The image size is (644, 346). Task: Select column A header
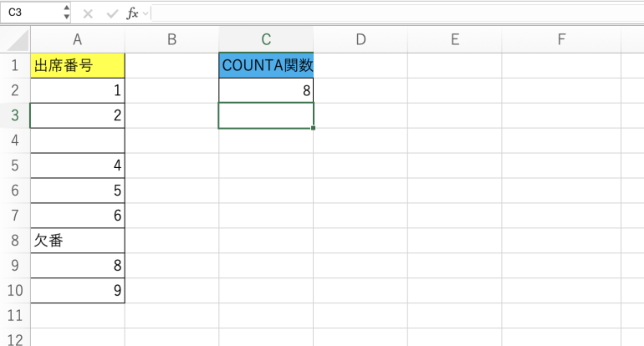pos(77,38)
